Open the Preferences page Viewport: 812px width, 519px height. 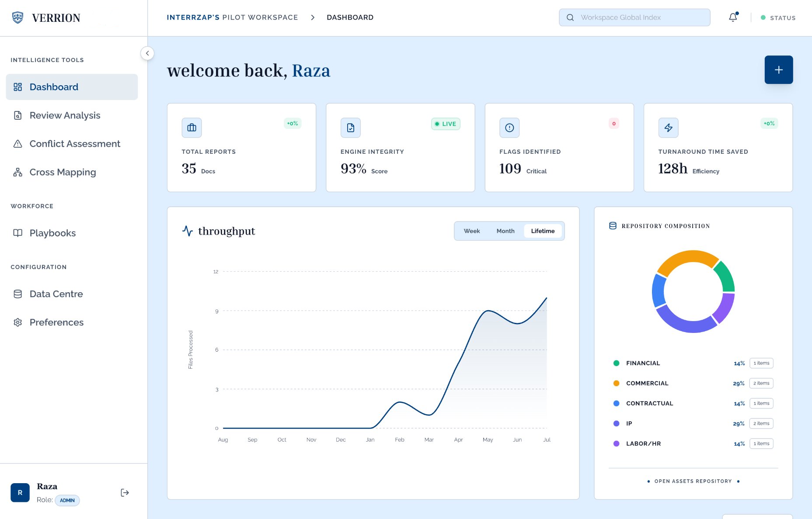(x=72, y=322)
